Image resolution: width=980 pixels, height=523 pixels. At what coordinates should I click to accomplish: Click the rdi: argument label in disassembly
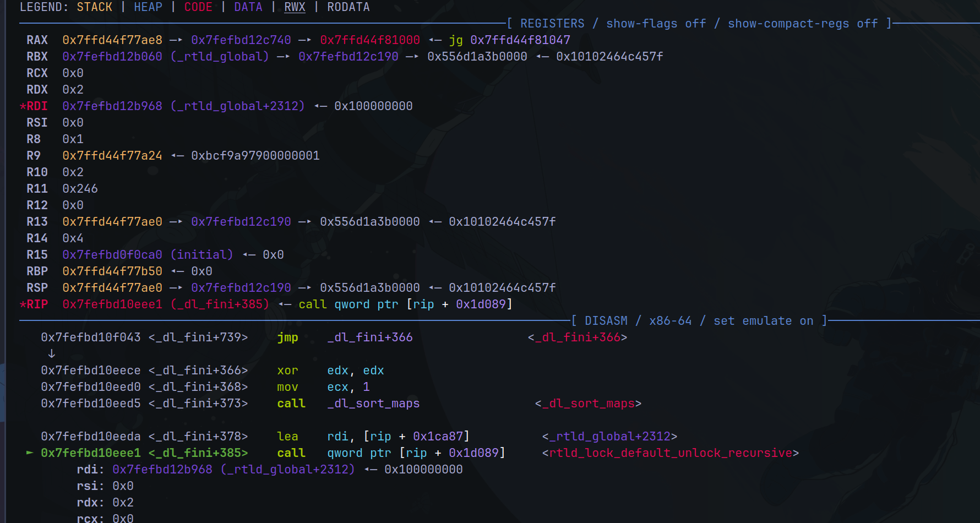(x=90, y=470)
